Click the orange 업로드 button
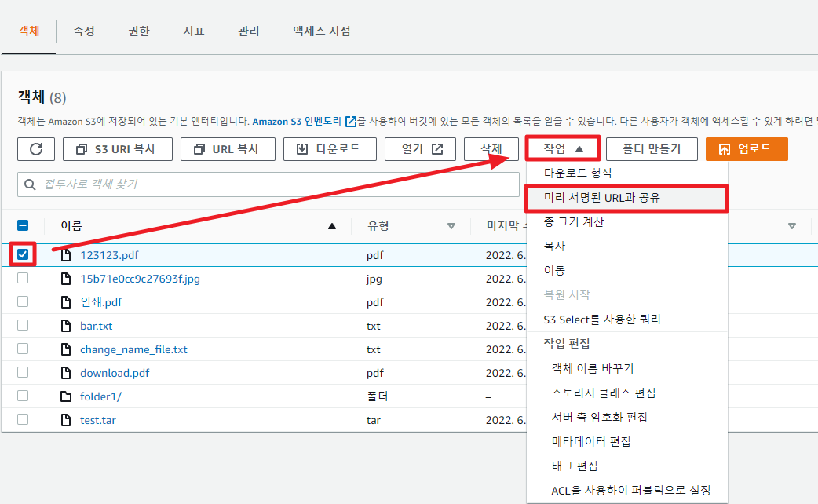The height and width of the screenshot is (504, 818). [747, 149]
